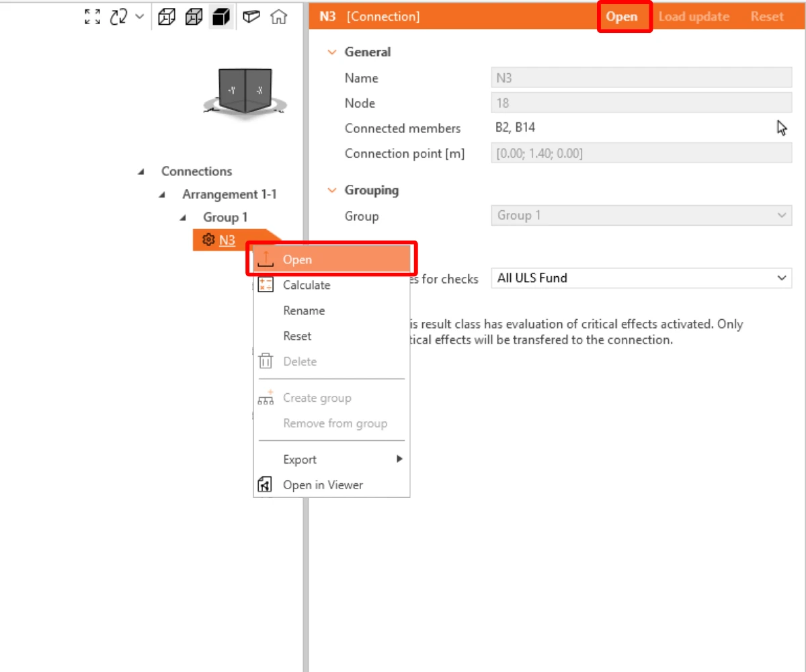Click the navigation cube in viewport

click(x=245, y=91)
